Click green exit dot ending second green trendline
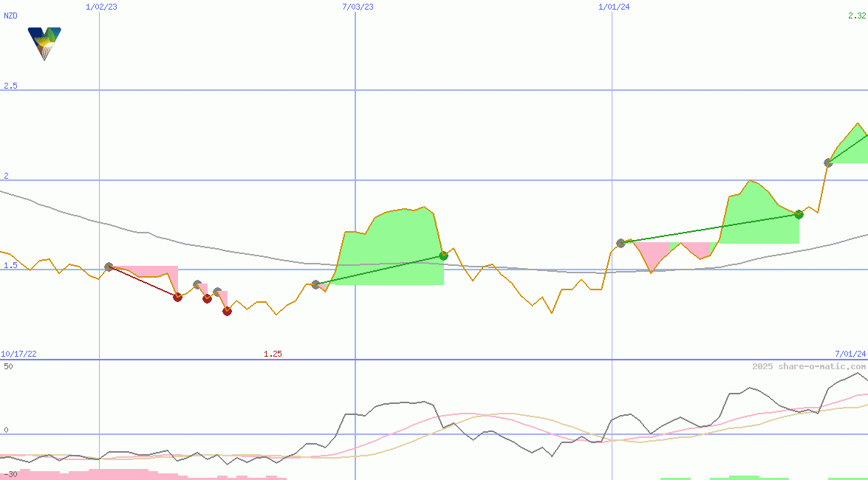 click(x=799, y=214)
